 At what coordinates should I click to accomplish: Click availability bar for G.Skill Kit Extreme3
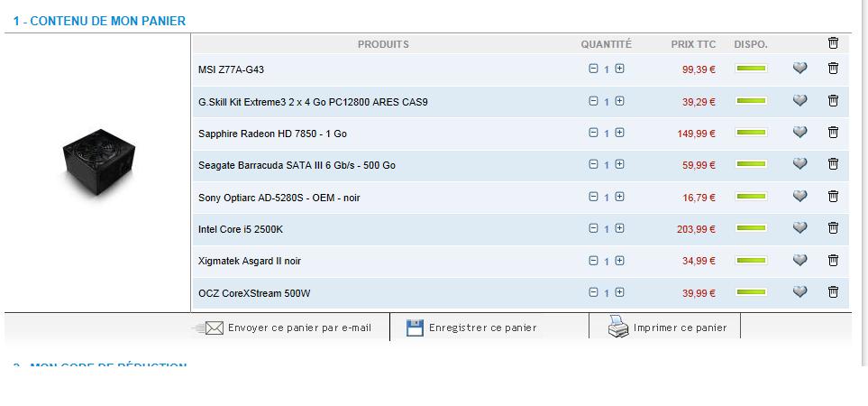pos(751,101)
